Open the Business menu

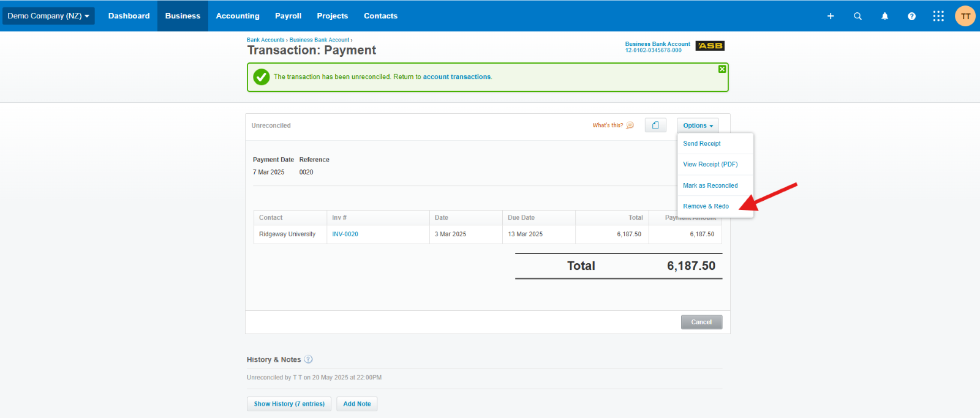click(183, 16)
